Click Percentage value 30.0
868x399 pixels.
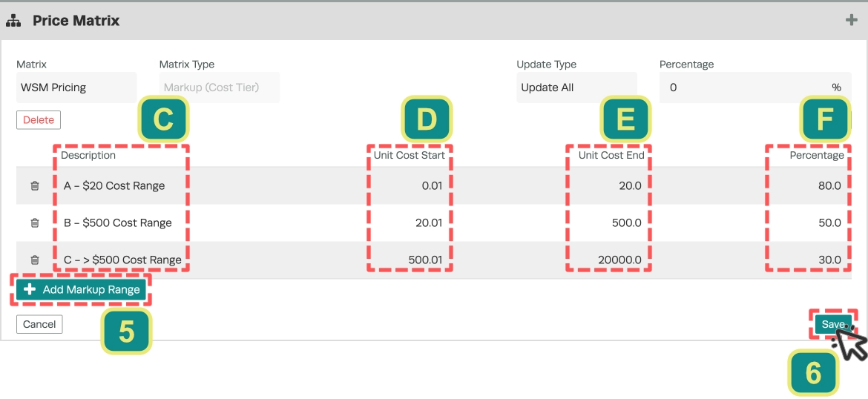(x=829, y=260)
